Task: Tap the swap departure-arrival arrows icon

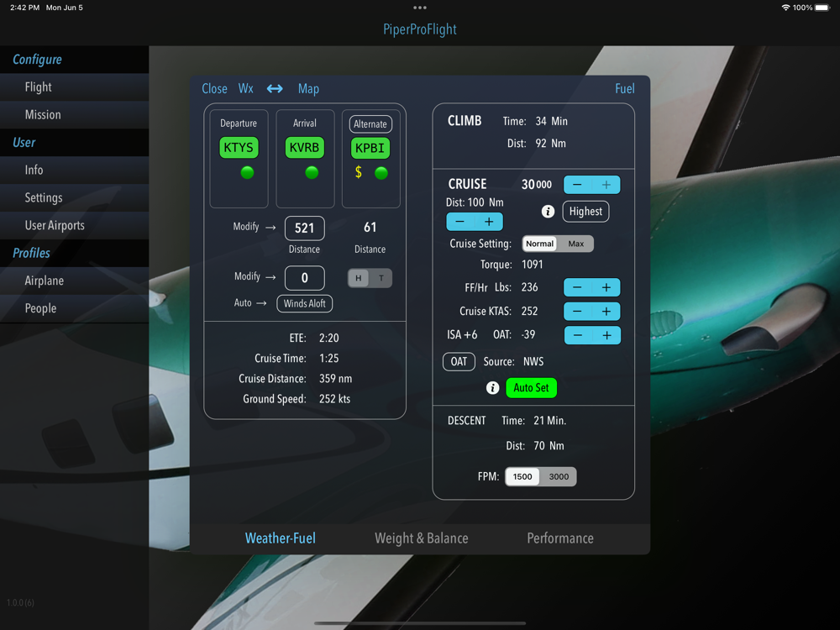Action: pos(275,88)
